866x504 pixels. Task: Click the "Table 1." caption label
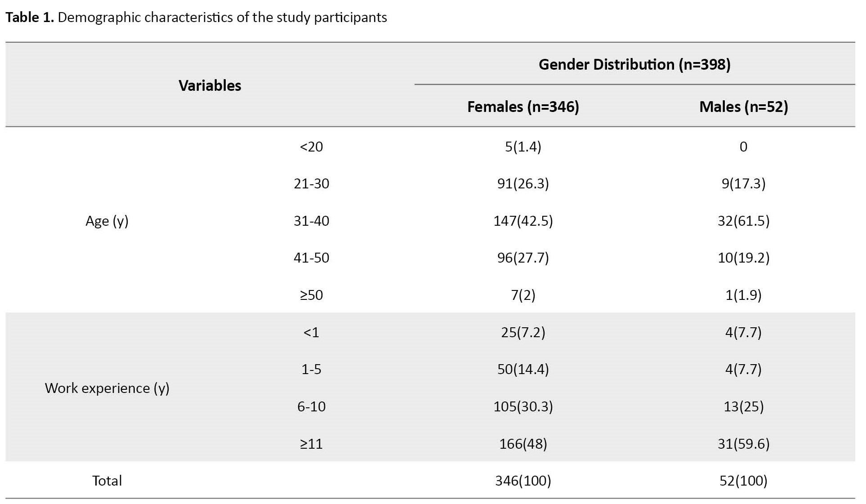30,18
